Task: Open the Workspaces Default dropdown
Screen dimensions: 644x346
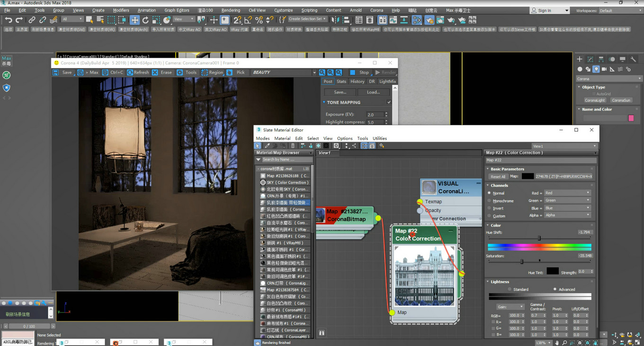Action: point(619,10)
